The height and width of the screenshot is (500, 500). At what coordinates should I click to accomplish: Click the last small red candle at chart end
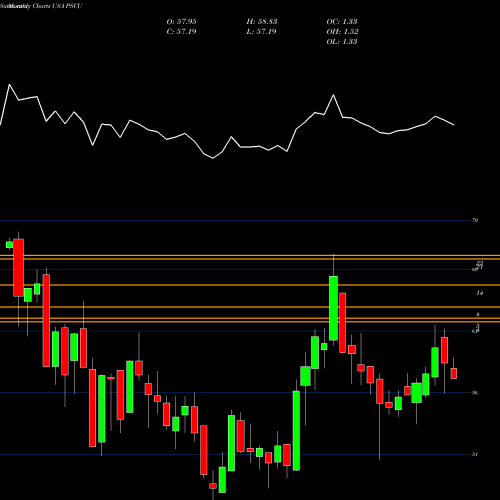(454, 373)
